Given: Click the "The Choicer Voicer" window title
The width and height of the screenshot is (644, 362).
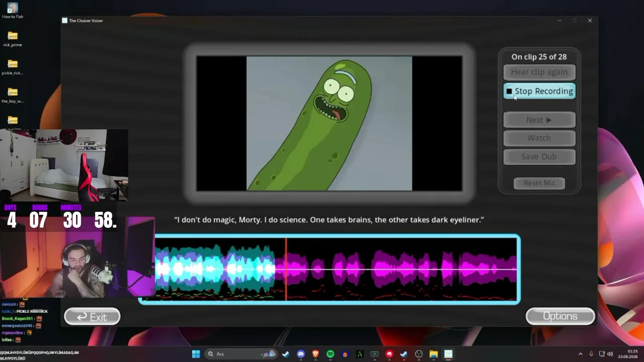Looking at the screenshot, I should click(86, 21).
